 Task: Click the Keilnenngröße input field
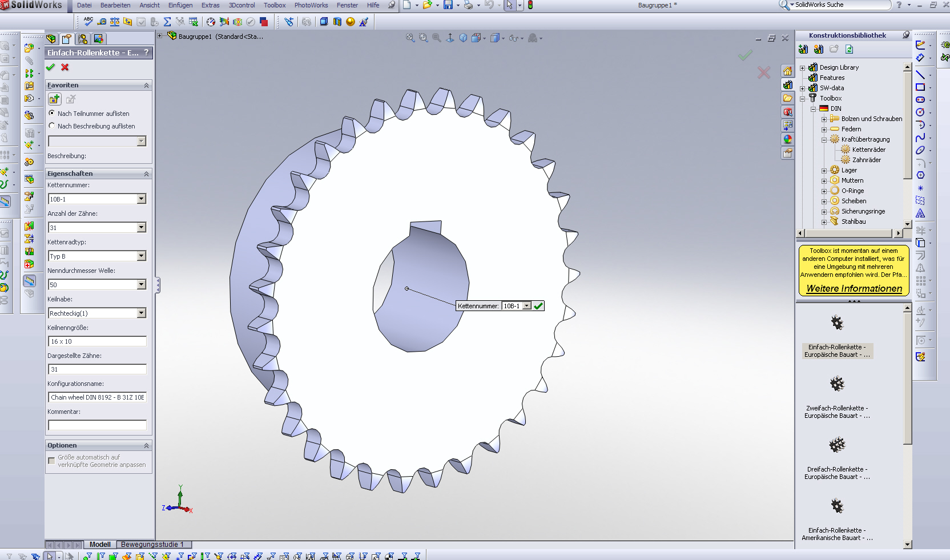point(97,341)
